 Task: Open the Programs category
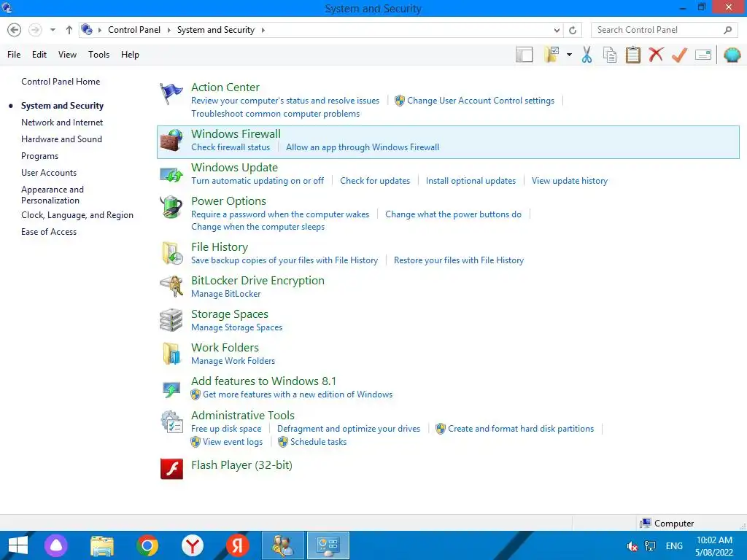(39, 156)
